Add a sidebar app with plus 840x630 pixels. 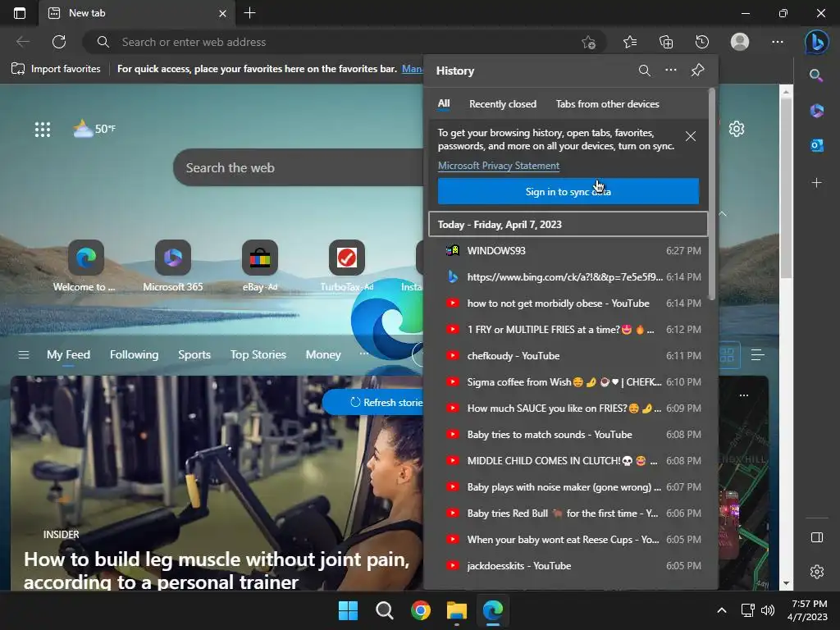coord(816,183)
